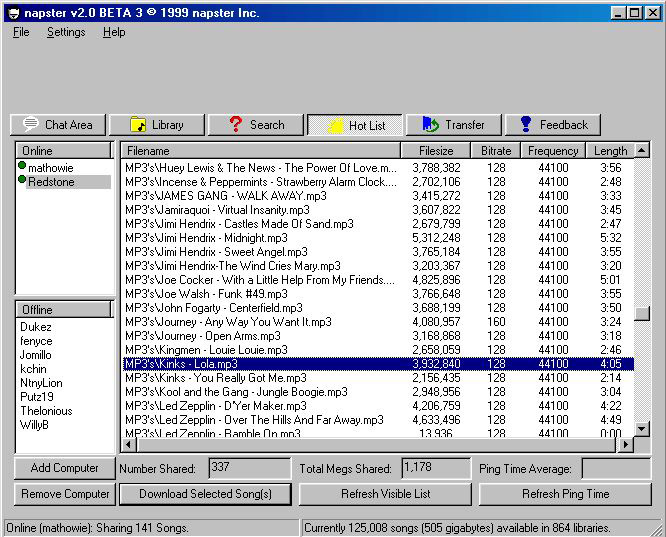Click the Offline list header
The height and width of the screenshot is (537, 666).
(x=64, y=310)
